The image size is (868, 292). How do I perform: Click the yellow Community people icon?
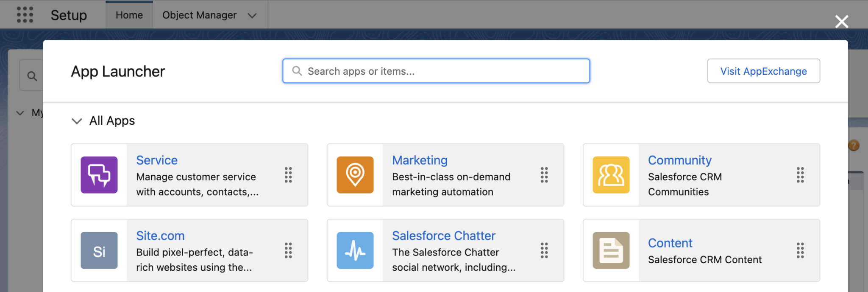611,175
